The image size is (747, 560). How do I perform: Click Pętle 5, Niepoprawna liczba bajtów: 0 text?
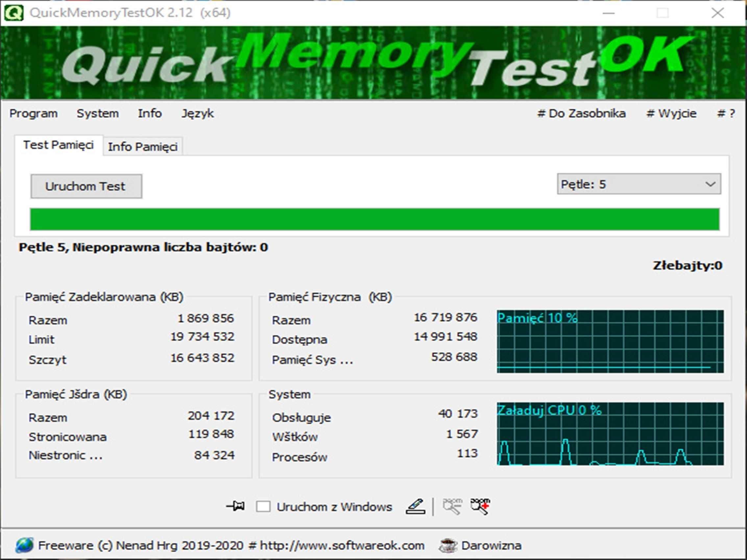[143, 247]
